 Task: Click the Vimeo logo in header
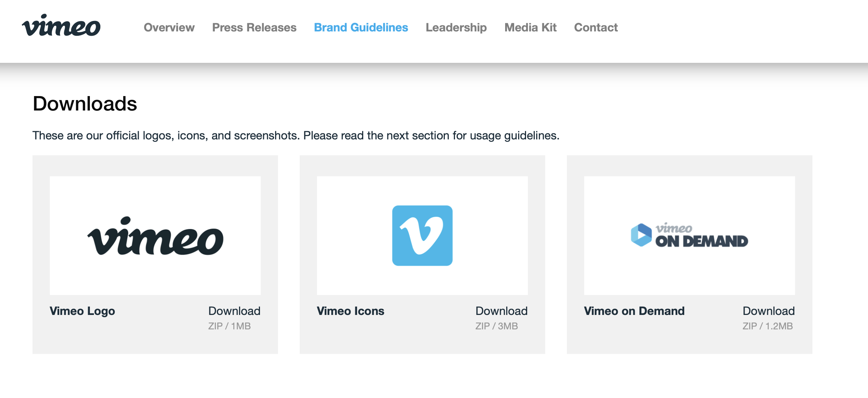point(61,26)
